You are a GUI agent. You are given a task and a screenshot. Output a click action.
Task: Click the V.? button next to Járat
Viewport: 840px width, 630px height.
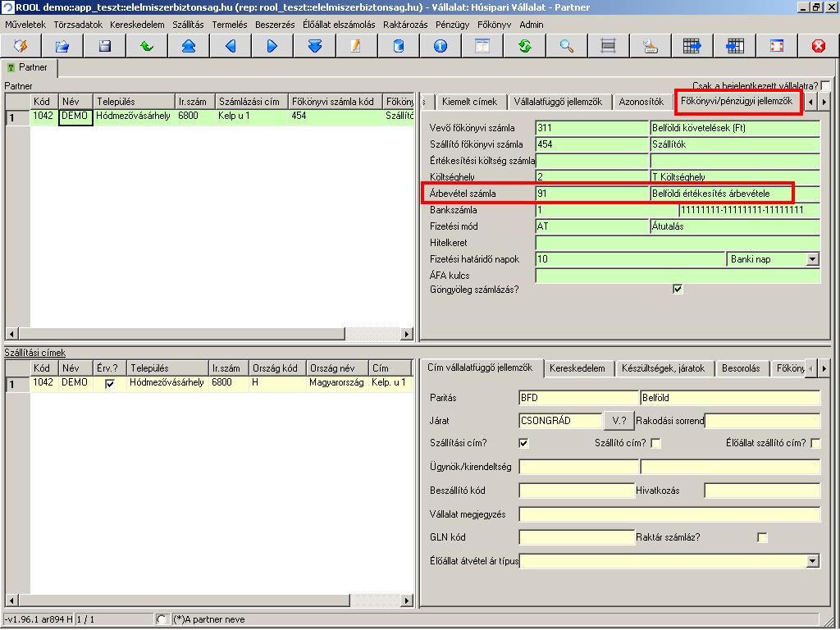(x=619, y=421)
